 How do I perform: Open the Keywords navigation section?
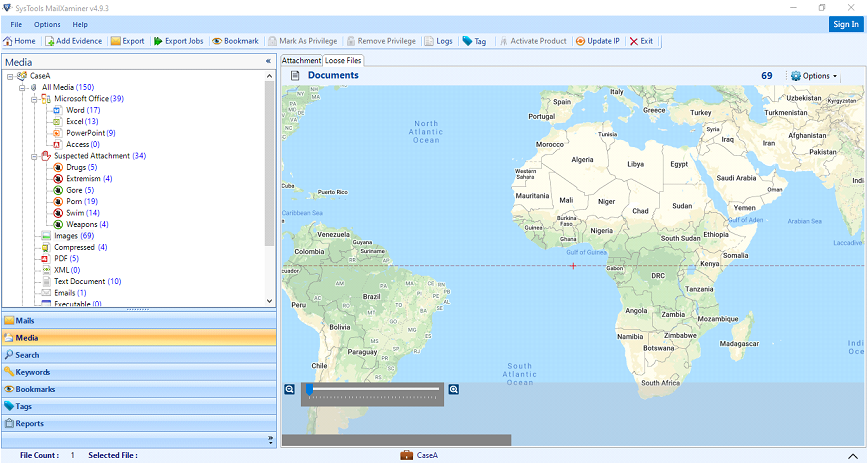(139, 372)
